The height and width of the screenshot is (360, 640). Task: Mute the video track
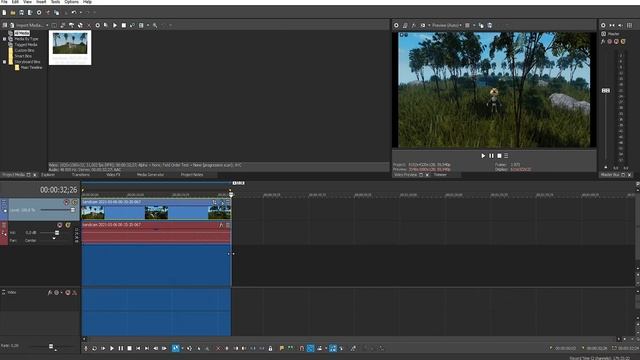click(x=67, y=202)
